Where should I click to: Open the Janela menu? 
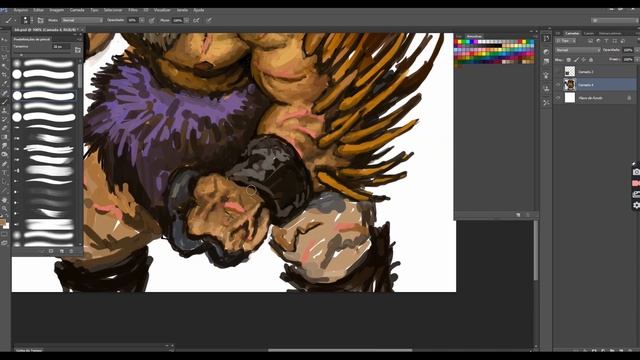tap(182, 10)
